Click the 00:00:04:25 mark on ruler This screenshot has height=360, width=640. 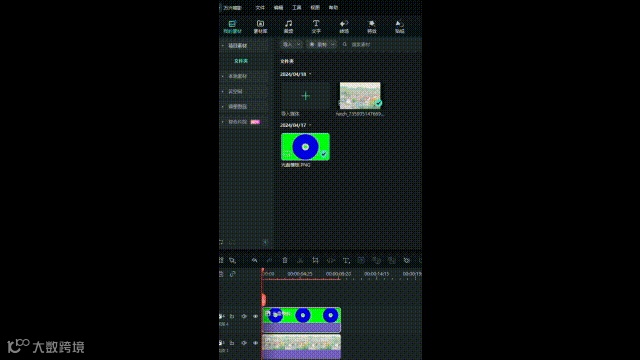pos(300,274)
